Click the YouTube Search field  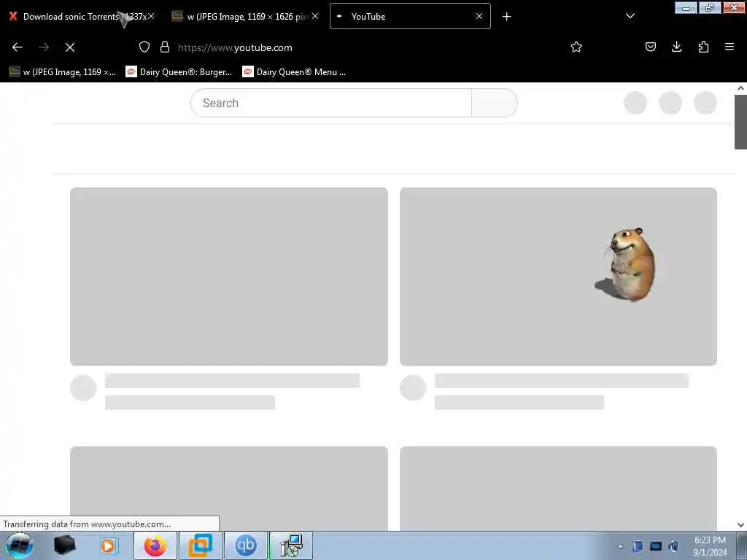click(x=331, y=103)
